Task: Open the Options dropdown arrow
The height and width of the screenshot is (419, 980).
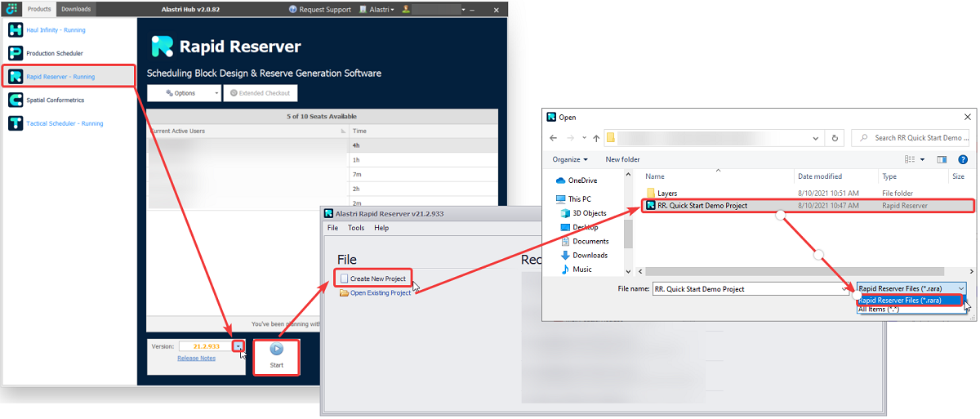Action: (x=216, y=93)
